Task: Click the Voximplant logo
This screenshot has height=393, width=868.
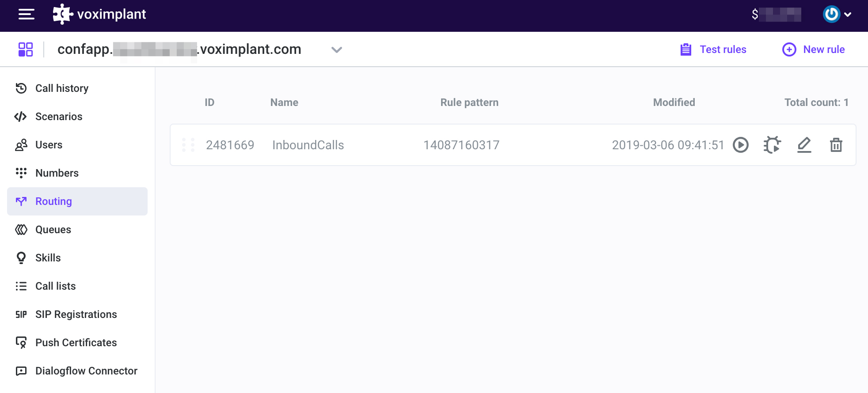Action: (x=99, y=14)
